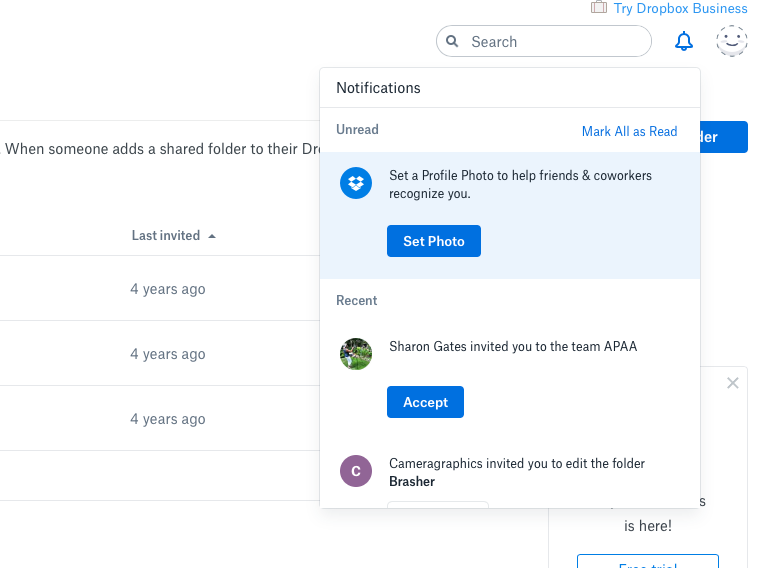Image resolution: width=766 pixels, height=568 pixels.
Task: Sort by the Last invited column arrow
Action: tap(212, 236)
